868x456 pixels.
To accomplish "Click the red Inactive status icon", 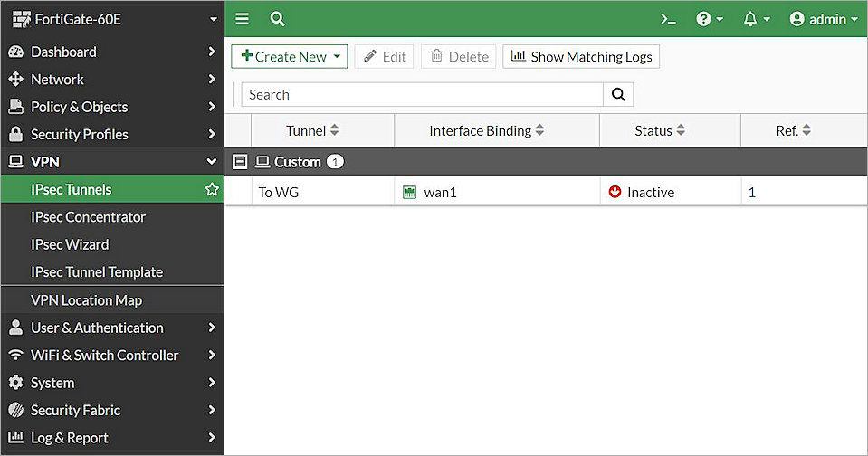I will [x=615, y=192].
